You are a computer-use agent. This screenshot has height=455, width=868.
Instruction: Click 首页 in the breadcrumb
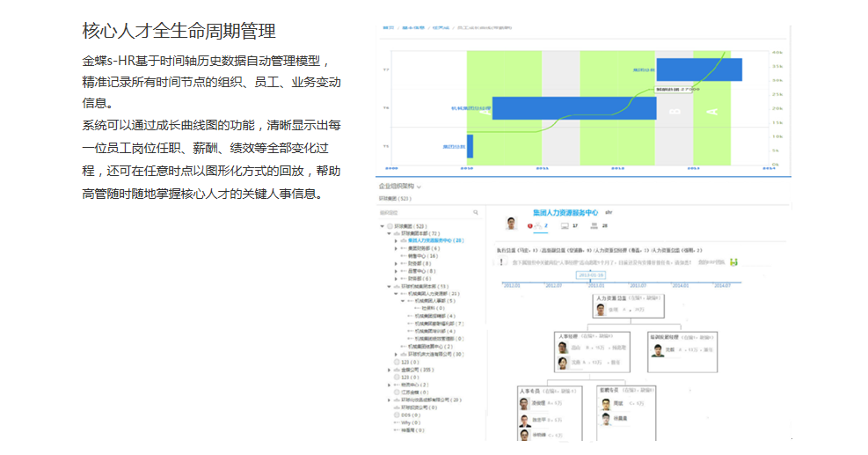[x=388, y=29]
